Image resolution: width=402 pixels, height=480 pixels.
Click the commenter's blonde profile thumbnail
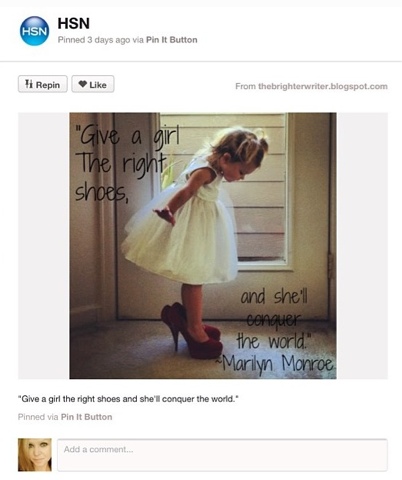(35, 455)
